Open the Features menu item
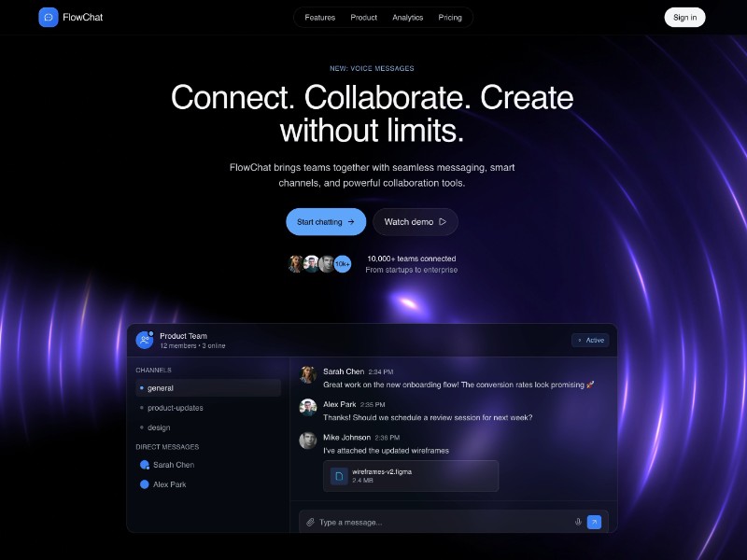 pyautogui.click(x=319, y=17)
